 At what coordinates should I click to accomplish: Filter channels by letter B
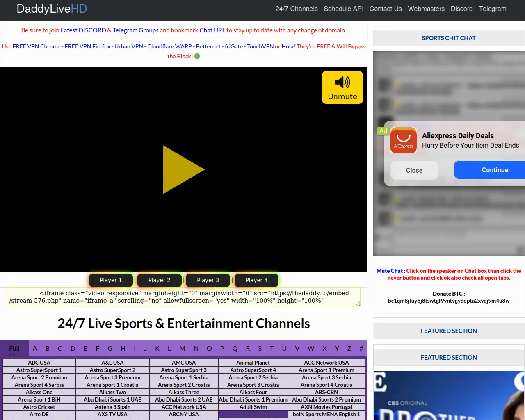pyautogui.click(x=48, y=349)
